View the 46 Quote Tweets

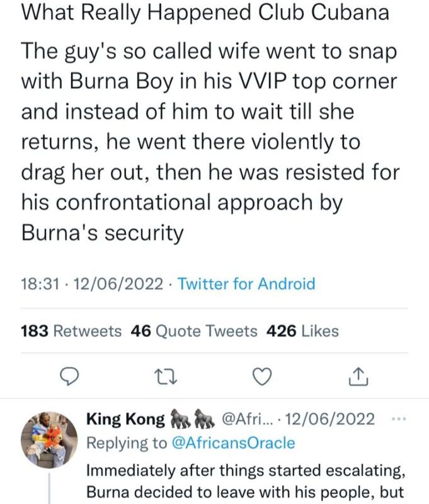click(193, 331)
